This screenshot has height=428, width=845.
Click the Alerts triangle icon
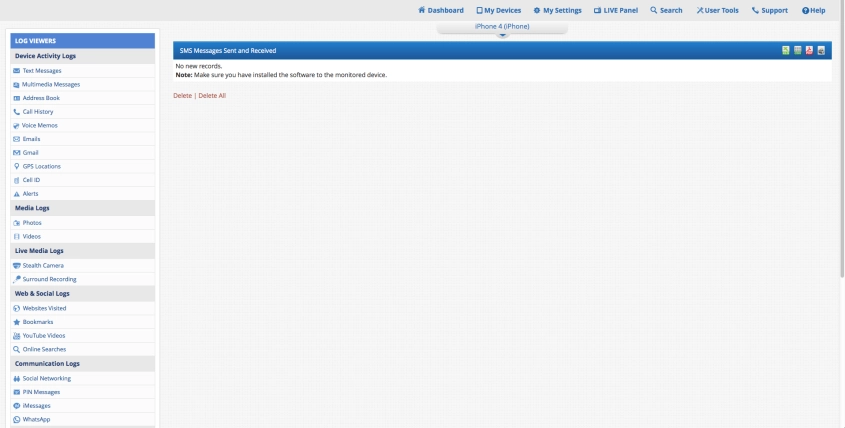[17, 194]
